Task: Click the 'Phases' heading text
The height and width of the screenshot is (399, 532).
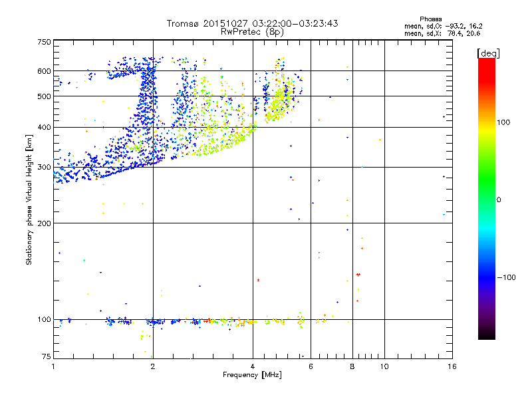Action: [430, 19]
